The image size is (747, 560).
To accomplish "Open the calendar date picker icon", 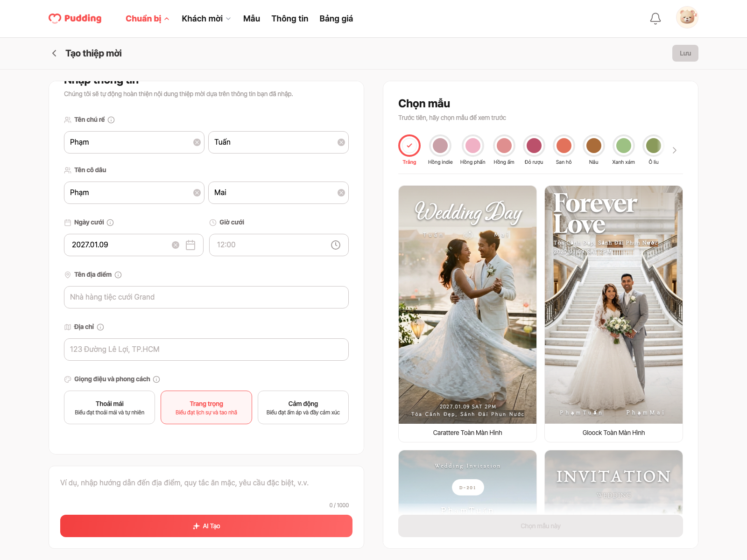I will coord(190,245).
